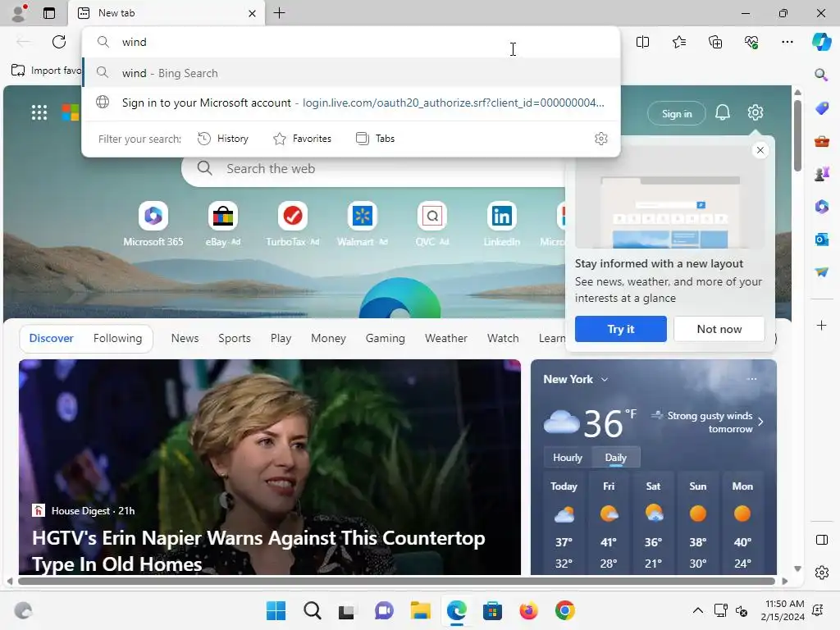Open the LinkedIn quick link
This screenshot has width=840, height=630.
click(x=501, y=224)
